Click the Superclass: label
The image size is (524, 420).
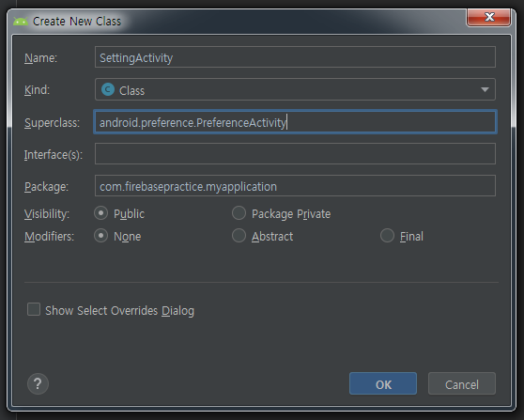pyautogui.click(x=52, y=123)
